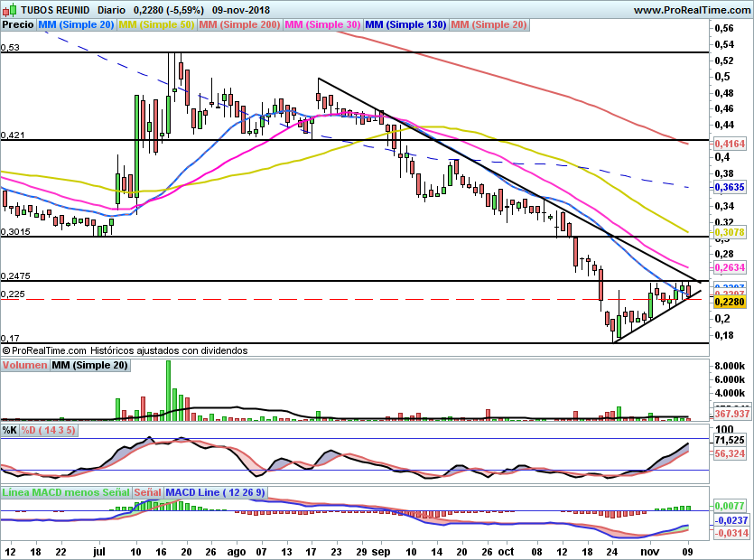Click the Señal indicator label
This screenshot has height=560, width=754.
pos(147,492)
